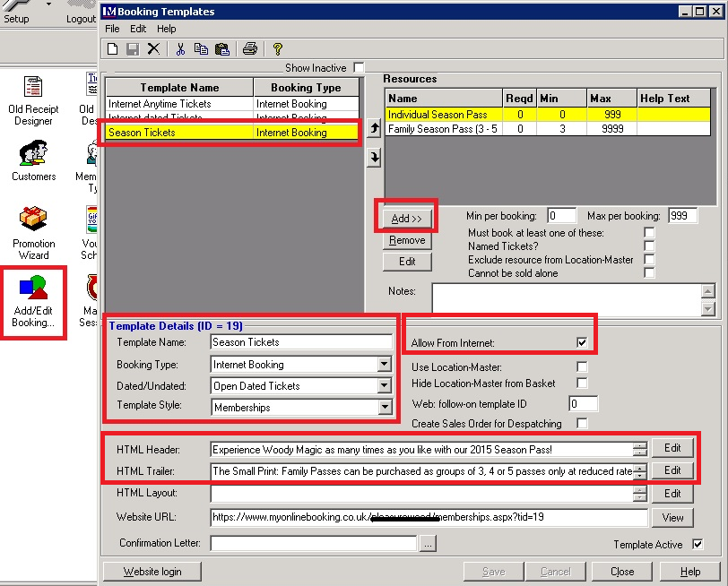Click the Paste clipboard toolbar icon
The width and height of the screenshot is (728, 586).
[222, 48]
